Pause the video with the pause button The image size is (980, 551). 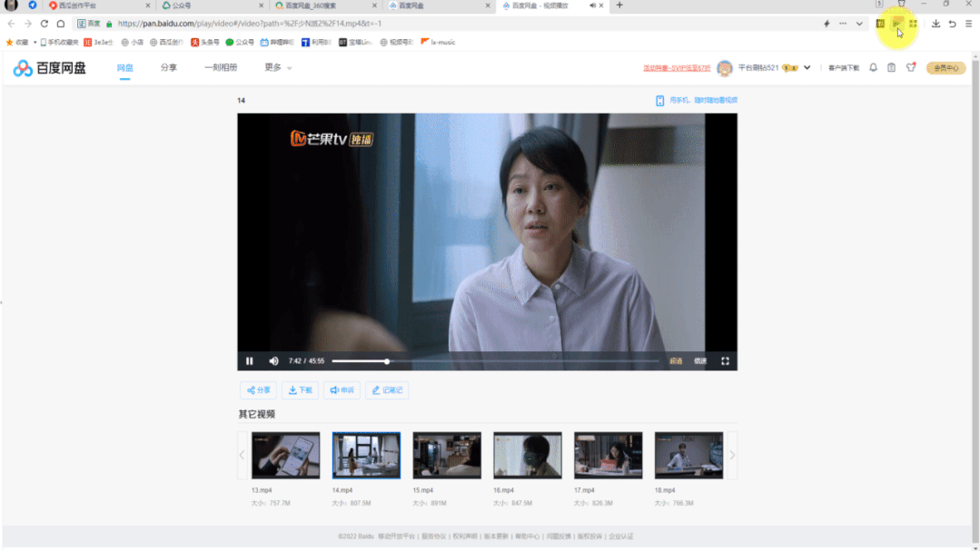250,361
